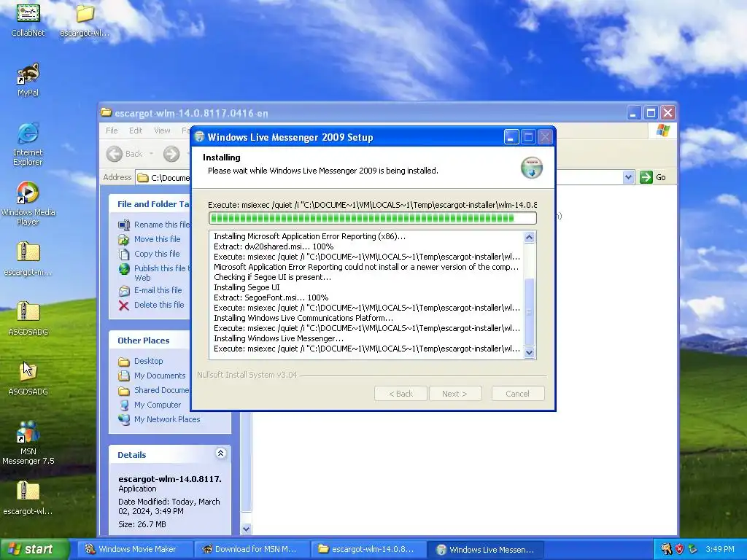Select log line 'Extract: dw20shared.msi… 100%'
Screen dimensions: 747x560
pos(274,246)
